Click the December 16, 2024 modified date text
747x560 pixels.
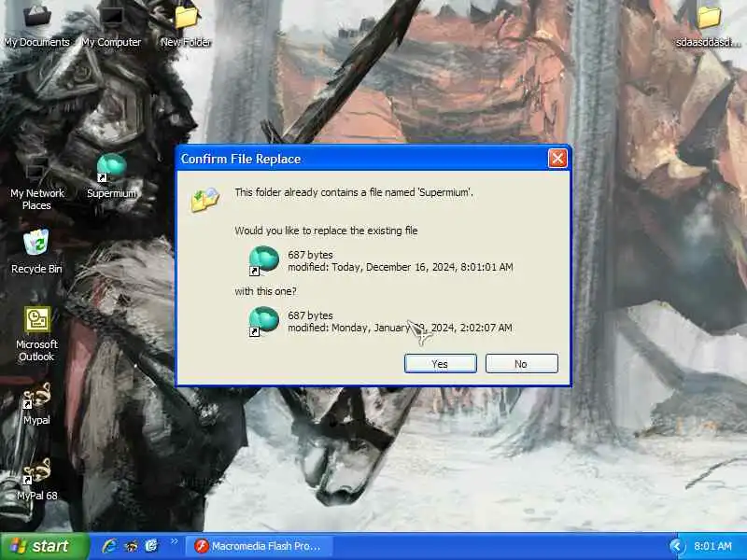click(x=401, y=267)
